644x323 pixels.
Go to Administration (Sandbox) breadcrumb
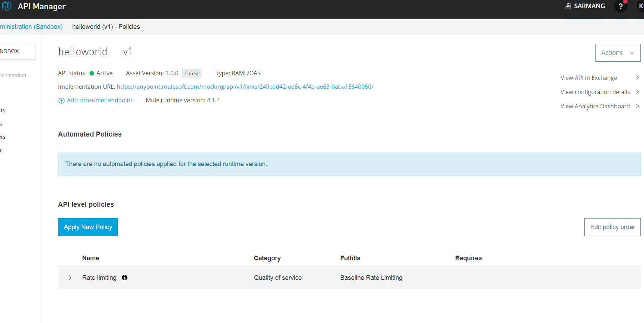31,27
